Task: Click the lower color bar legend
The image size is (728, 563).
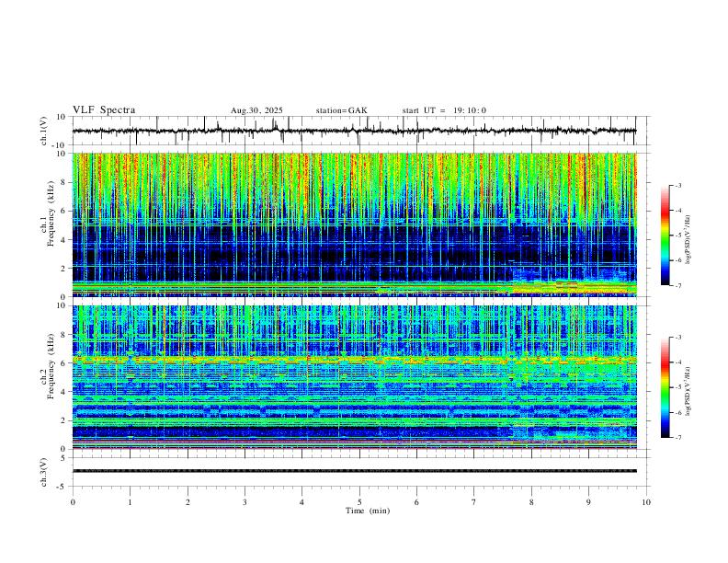Action: pyautogui.click(x=665, y=387)
